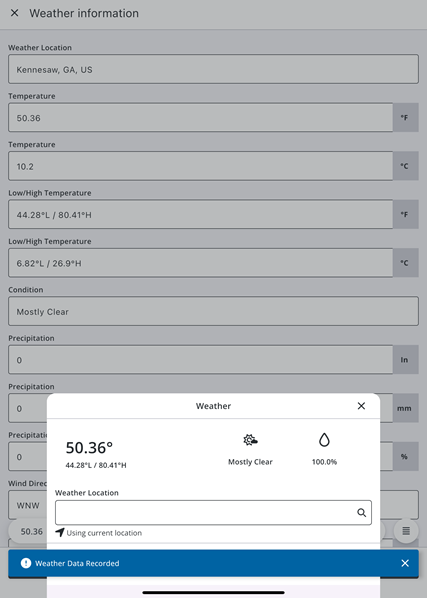Tap the 50.36 floating pill
This screenshot has width=427, height=598.
pyautogui.click(x=28, y=531)
